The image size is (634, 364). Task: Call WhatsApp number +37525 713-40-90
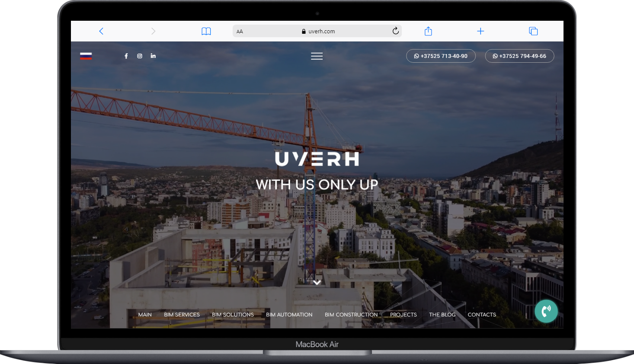tap(441, 56)
